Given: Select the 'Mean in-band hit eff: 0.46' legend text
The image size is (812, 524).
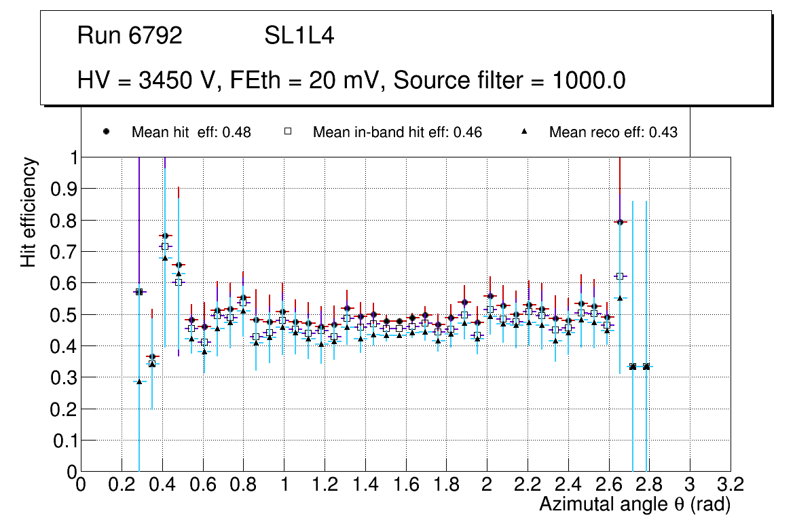Looking at the screenshot, I should point(397,132).
